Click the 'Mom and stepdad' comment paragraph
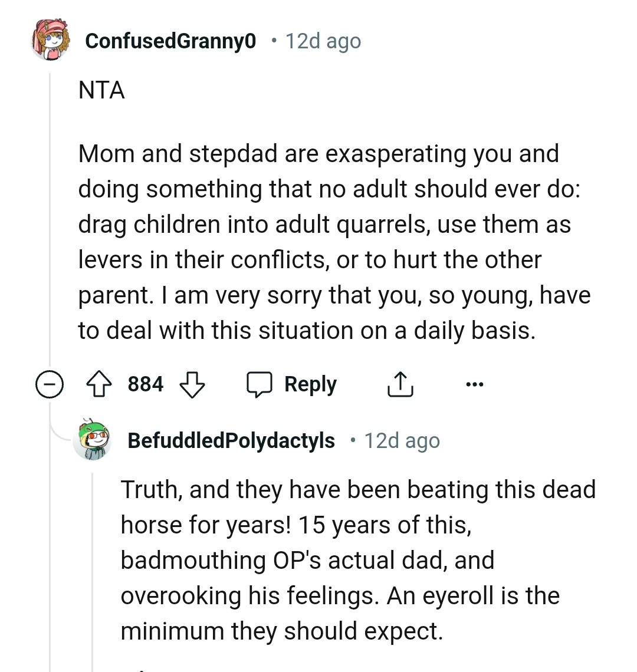 click(330, 242)
